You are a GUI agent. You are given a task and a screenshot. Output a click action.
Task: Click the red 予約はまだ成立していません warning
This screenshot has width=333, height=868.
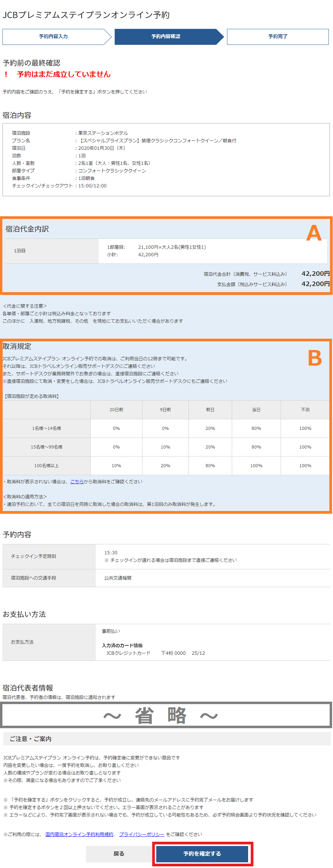coord(64,74)
